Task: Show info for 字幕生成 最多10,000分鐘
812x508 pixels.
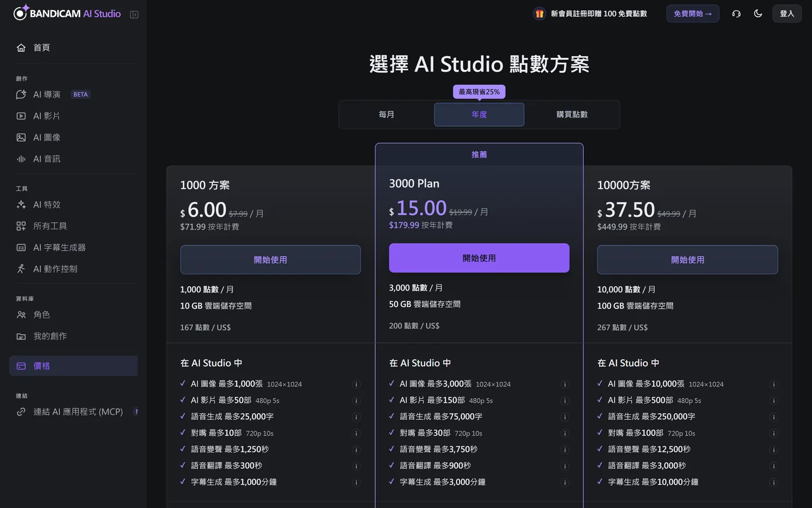Action: (774, 482)
